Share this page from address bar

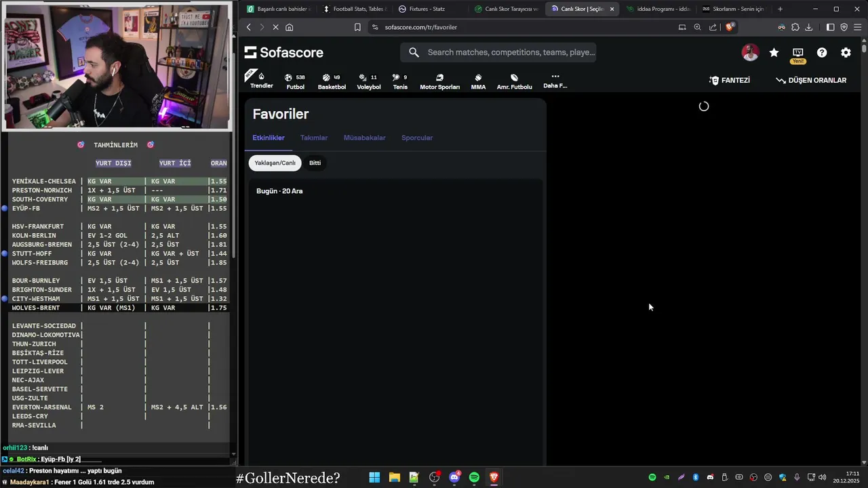(x=713, y=27)
